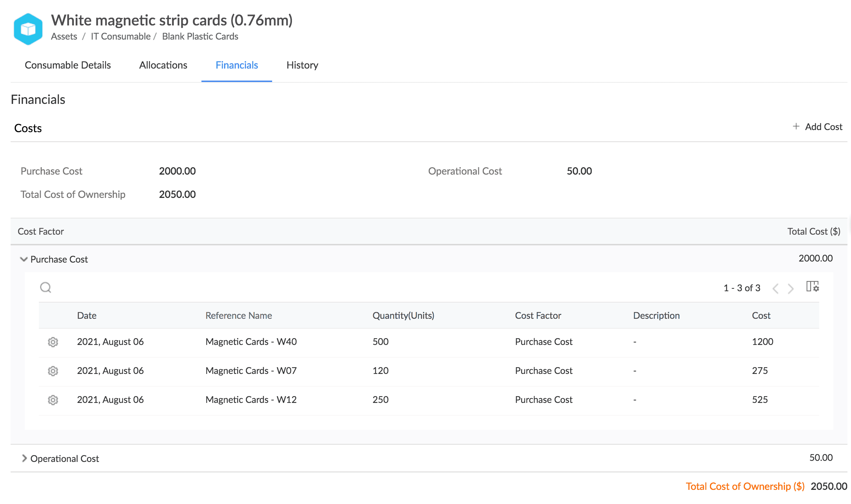The width and height of the screenshot is (851, 504).
Task: Open gear menu for Magnetic Cards - W07
Action: click(x=53, y=371)
